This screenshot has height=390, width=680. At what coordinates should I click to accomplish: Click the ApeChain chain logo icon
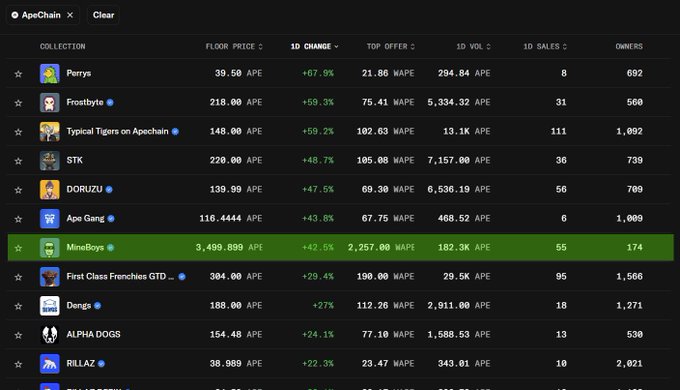[x=15, y=15]
